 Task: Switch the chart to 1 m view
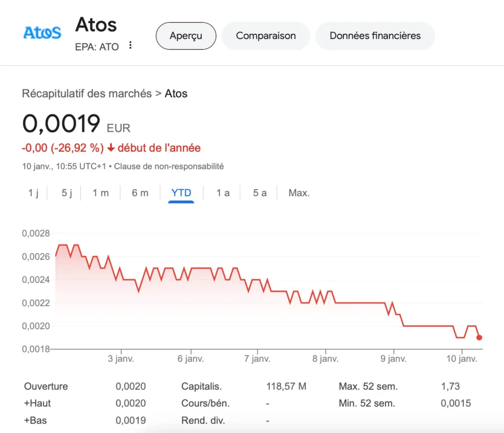pos(100,193)
